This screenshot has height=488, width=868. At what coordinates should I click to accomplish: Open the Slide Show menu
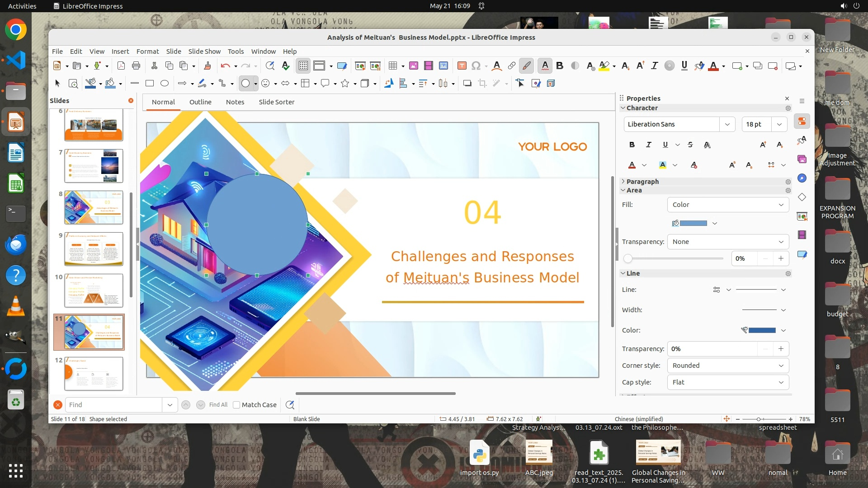point(204,52)
